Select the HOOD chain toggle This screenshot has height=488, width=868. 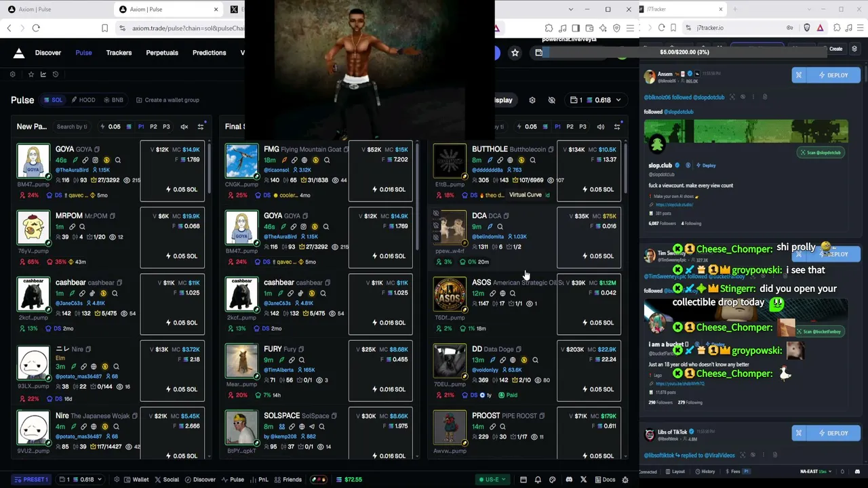[x=83, y=100]
